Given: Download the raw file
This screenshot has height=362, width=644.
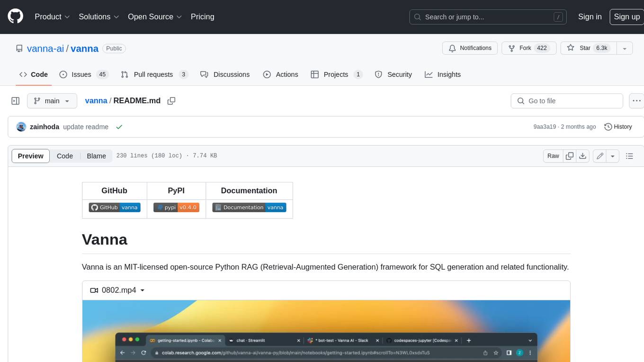Looking at the screenshot, I should tap(583, 156).
